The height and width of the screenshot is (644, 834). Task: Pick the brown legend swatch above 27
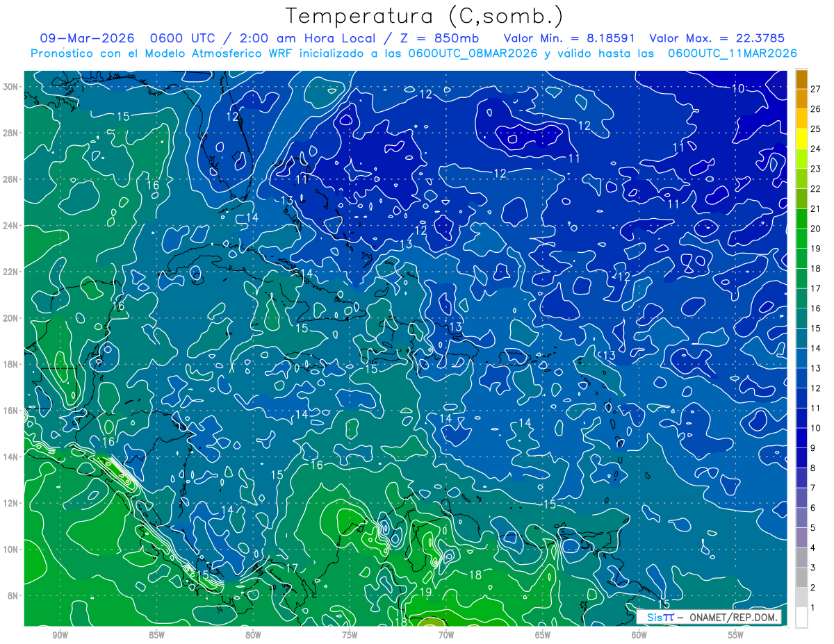801,79
